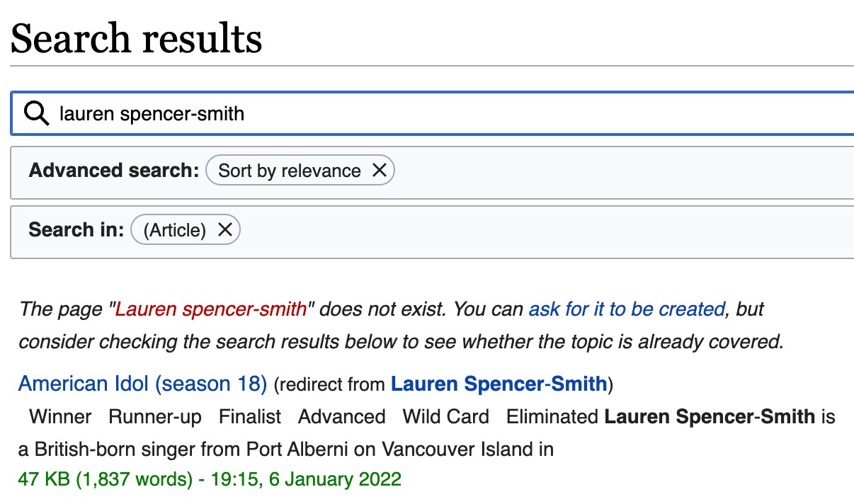This screenshot has height=504, width=854.
Task: Click ask for it to be created
Action: pyautogui.click(x=627, y=309)
